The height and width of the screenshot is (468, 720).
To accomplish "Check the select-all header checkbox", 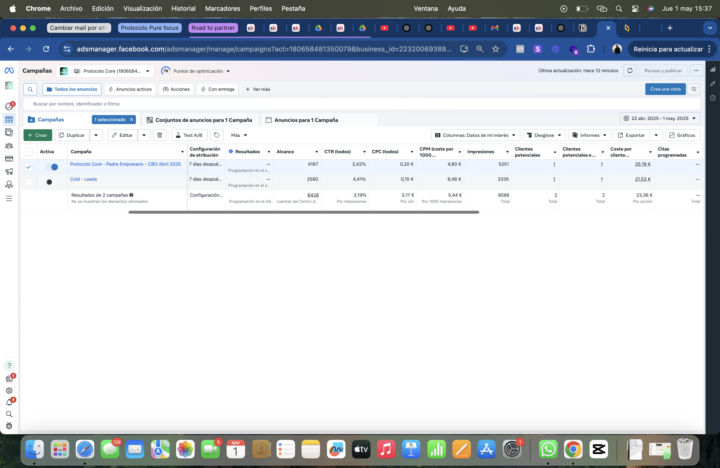I will click(28, 152).
